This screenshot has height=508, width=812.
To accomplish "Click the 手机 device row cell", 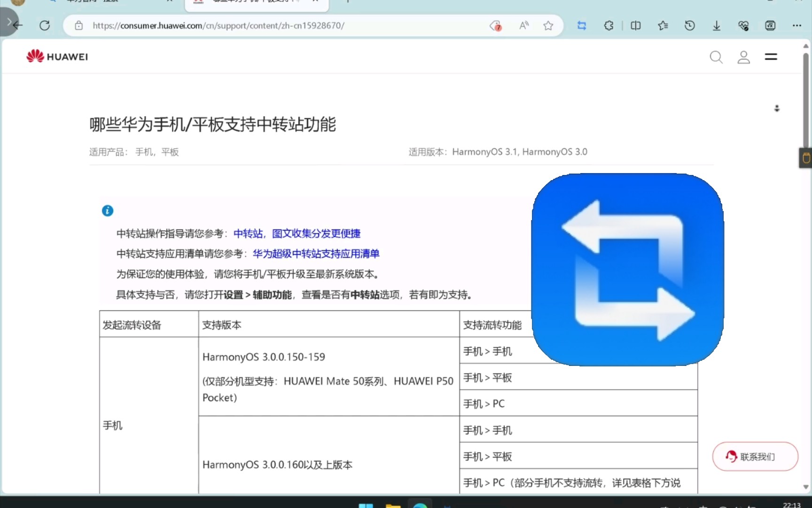I will (x=149, y=415).
